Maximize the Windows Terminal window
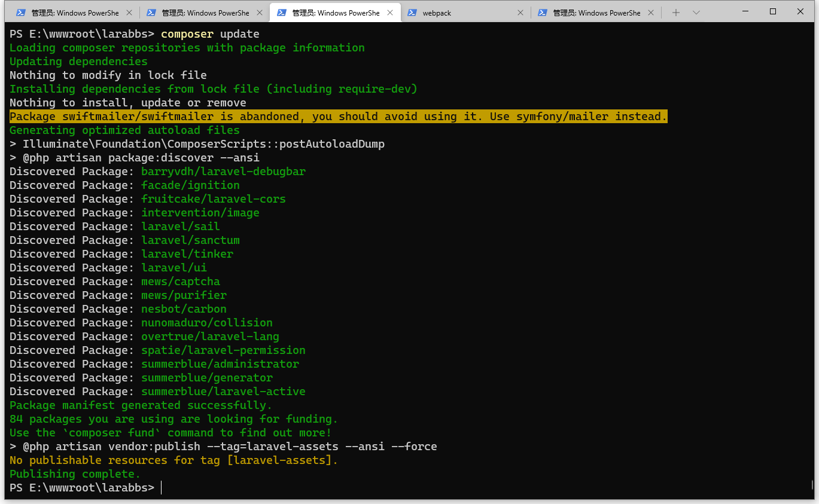Viewport: 819px width, 504px height. coord(773,11)
